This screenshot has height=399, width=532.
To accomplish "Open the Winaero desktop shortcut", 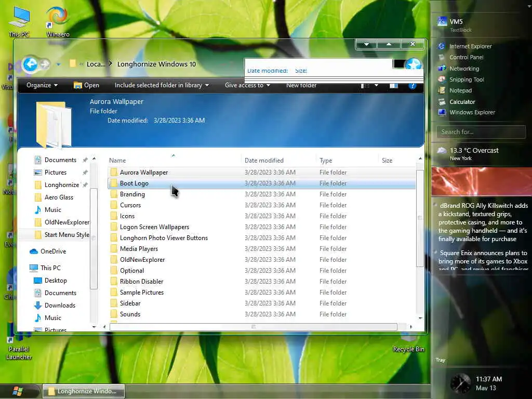I will 58,21.
